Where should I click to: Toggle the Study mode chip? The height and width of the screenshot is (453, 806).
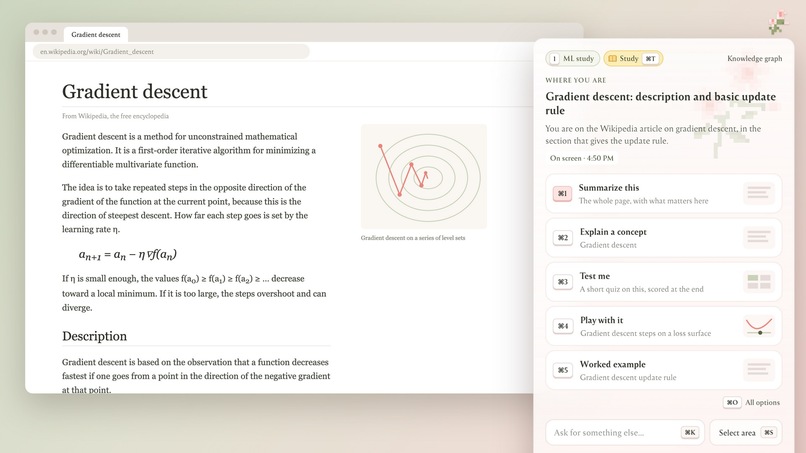tap(633, 59)
